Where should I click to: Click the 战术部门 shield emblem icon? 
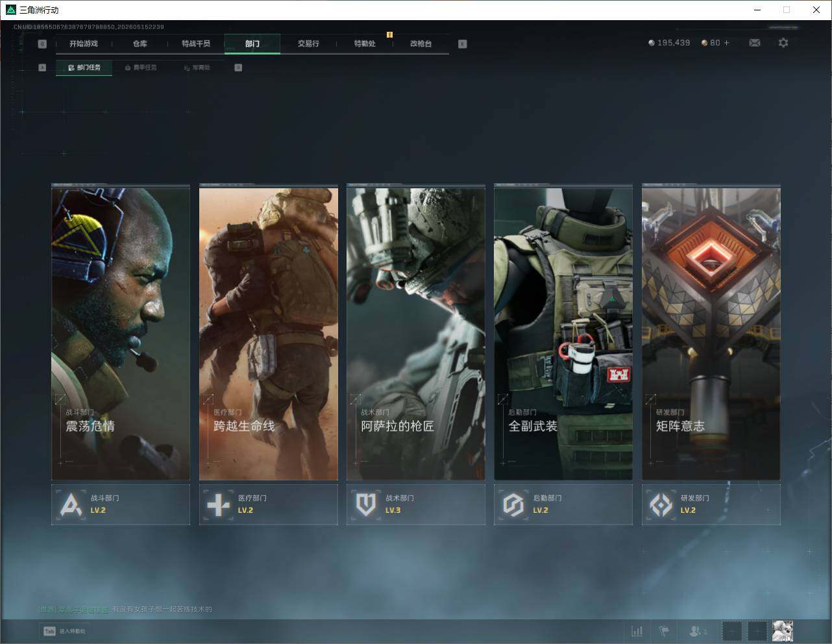point(366,504)
